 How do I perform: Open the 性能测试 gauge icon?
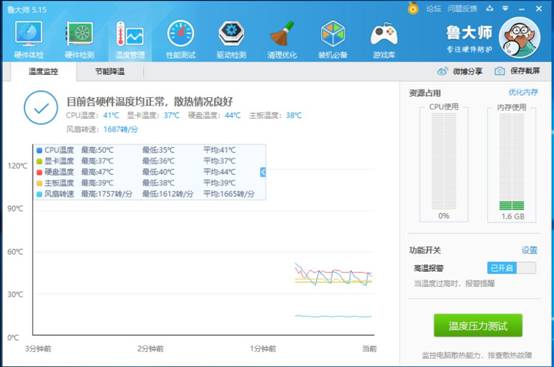click(x=181, y=39)
